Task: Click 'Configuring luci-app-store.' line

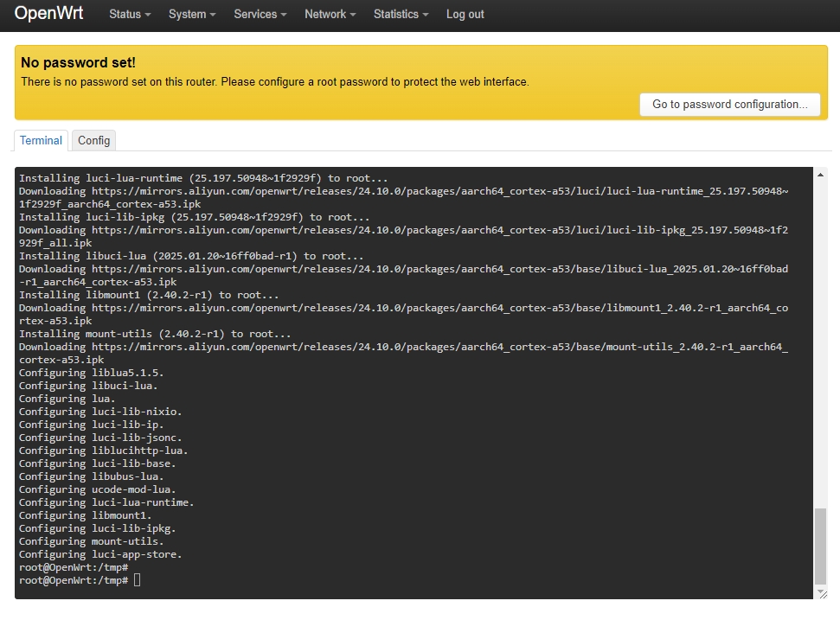Action: tap(100, 554)
